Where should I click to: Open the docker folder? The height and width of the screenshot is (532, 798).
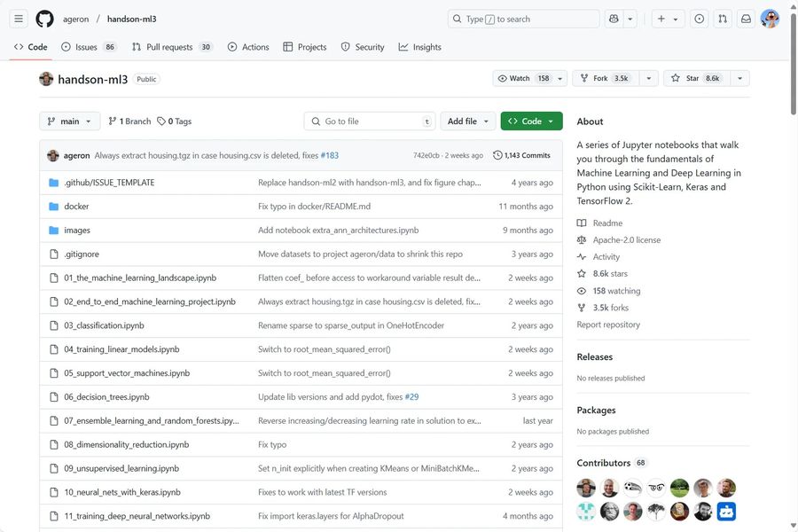(x=76, y=207)
